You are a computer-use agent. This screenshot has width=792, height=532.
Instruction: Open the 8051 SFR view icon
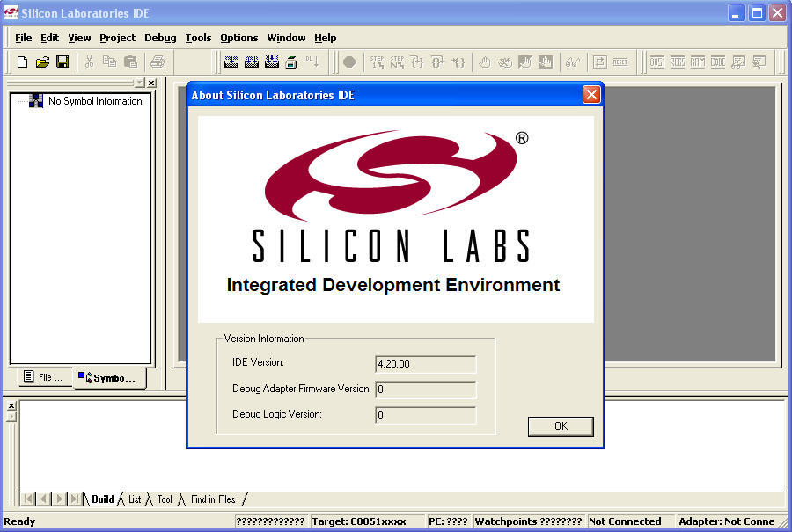(656, 62)
